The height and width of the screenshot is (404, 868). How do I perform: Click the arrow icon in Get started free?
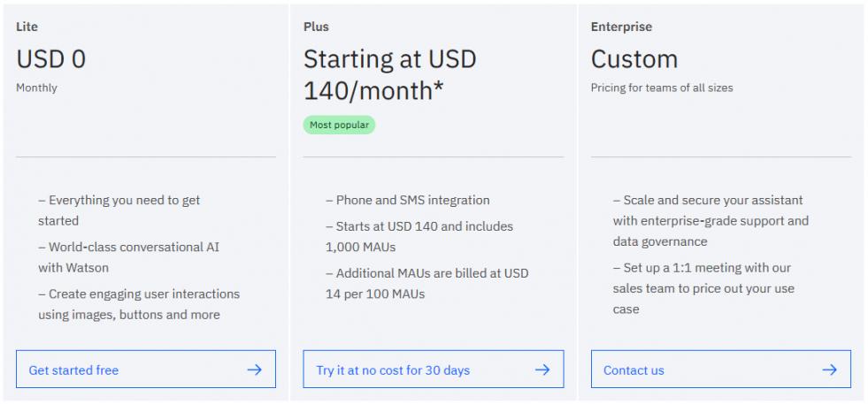tap(254, 370)
